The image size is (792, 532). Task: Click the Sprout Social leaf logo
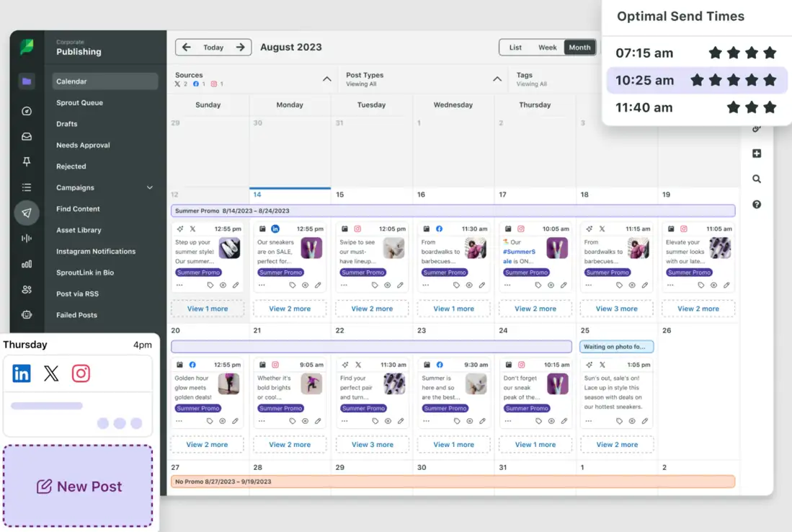pos(26,47)
